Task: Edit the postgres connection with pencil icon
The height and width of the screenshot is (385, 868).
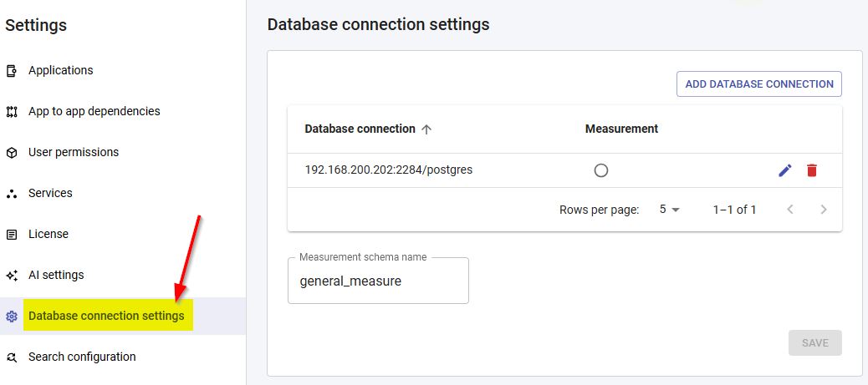Action: coord(784,170)
